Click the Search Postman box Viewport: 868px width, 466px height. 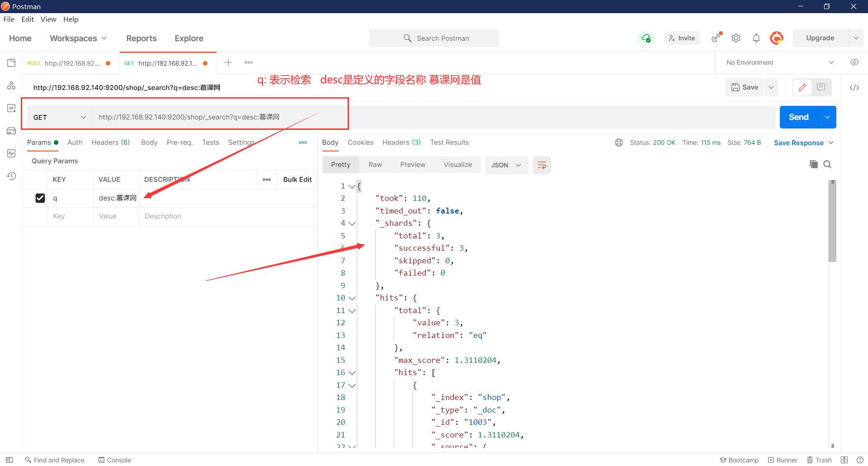point(434,38)
